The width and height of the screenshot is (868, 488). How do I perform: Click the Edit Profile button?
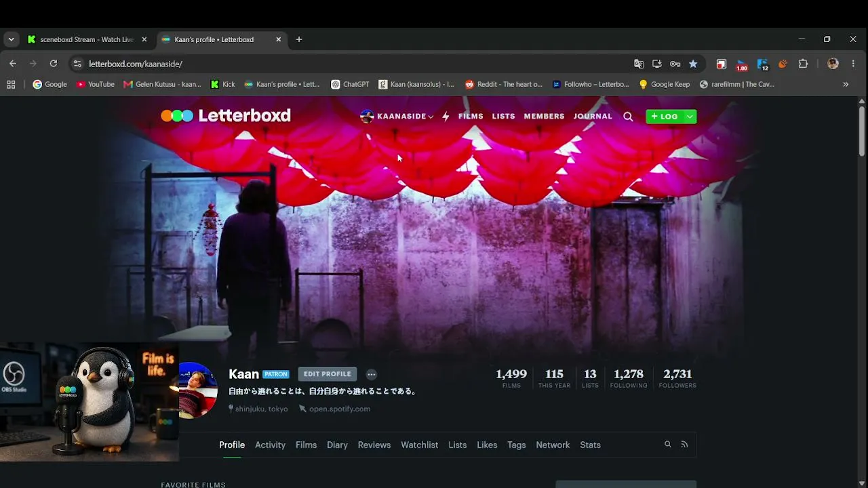328,374
